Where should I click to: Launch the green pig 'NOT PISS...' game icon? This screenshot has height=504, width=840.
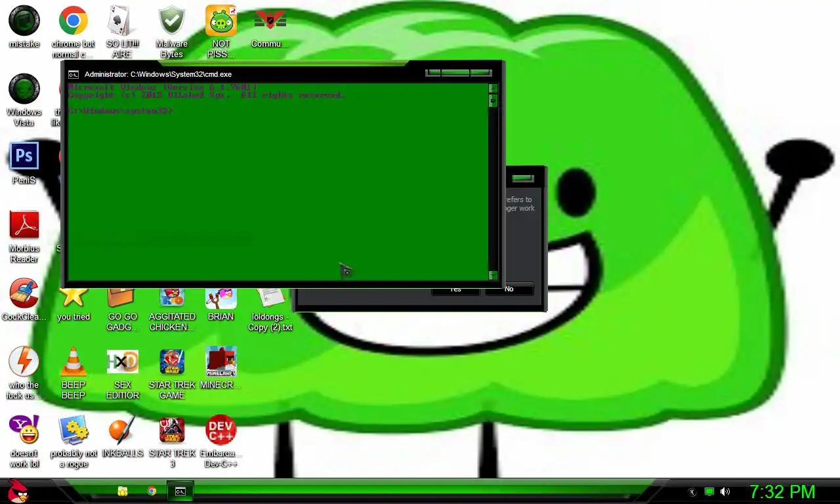pos(221,31)
